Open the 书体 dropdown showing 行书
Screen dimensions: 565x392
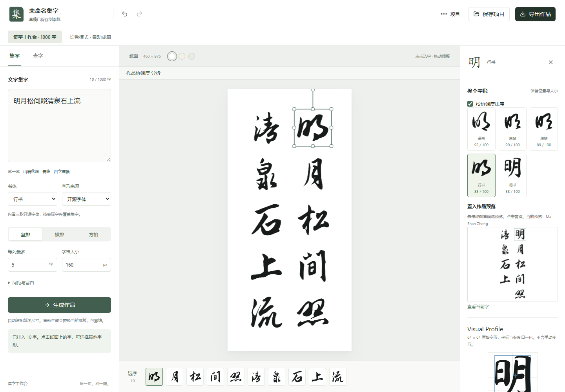pos(33,199)
